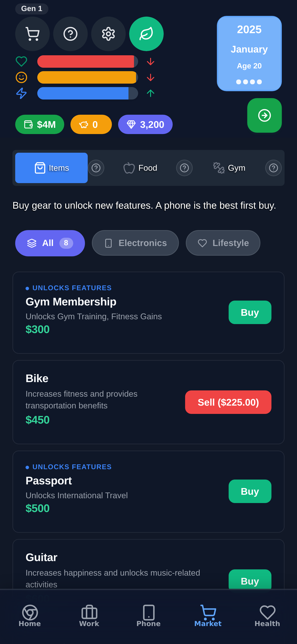Sell the Bike for $225.00
Screen dimensions: 297x644
pyautogui.click(x=228, y=402)
